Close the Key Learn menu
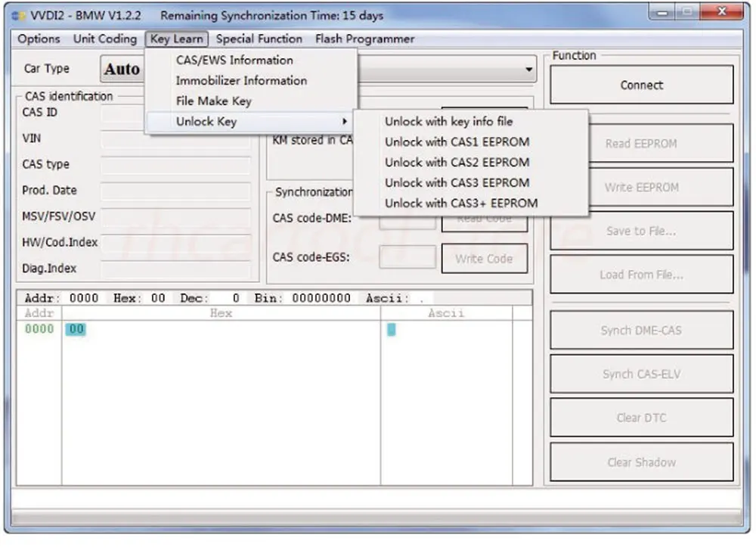This screenshot has height=550, width=756. tap(176, 39)
